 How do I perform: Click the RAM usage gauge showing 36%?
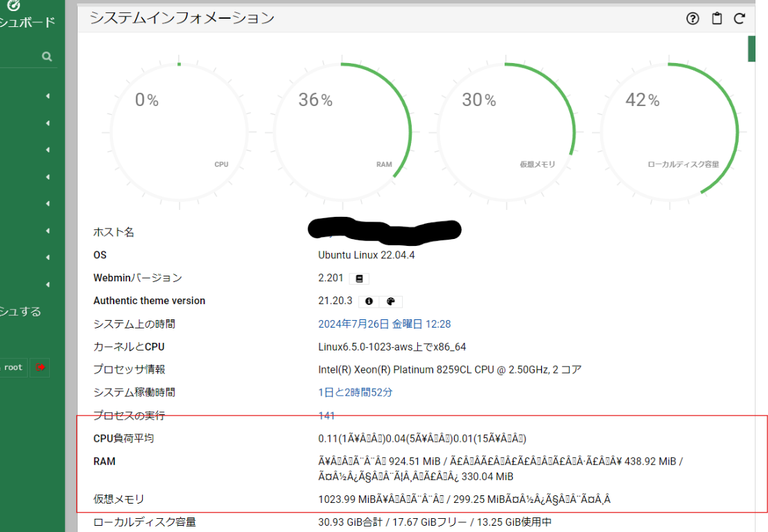click(x=342, y=132)
